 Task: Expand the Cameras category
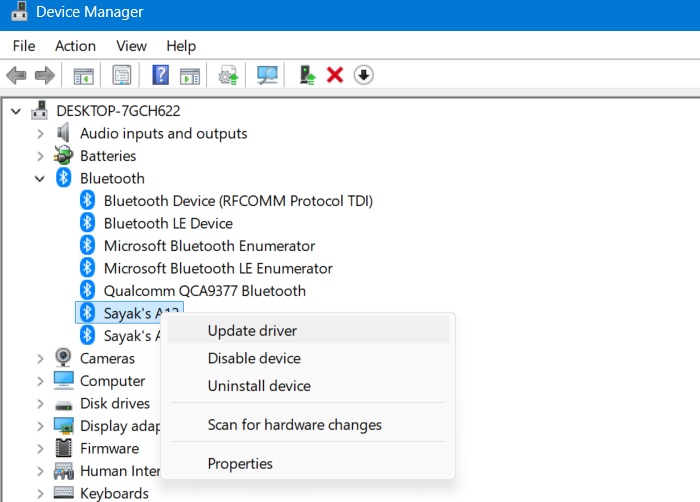(x=40, y=359)
